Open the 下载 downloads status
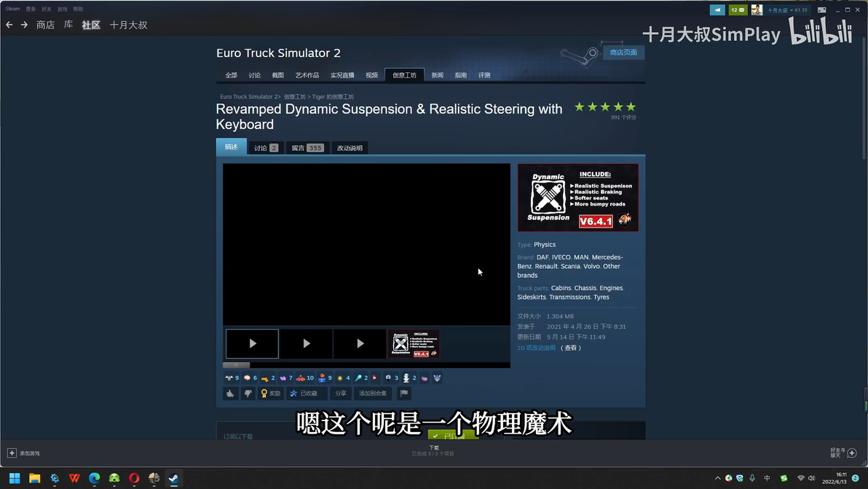 pos(433,451)
